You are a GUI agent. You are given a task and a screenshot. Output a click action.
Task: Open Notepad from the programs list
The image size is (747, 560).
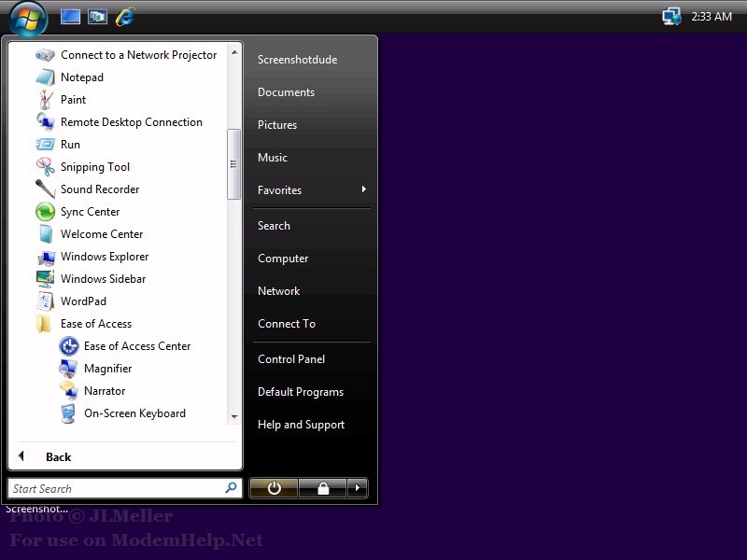(x=82, y=77)
